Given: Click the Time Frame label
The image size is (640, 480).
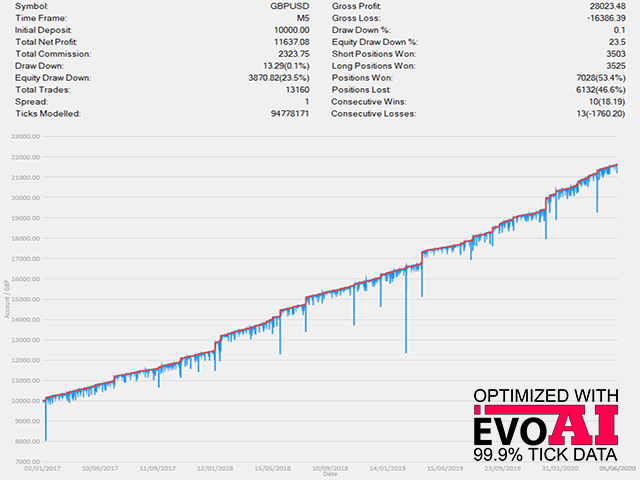Looking at the screenshot, I should (41, 18).
